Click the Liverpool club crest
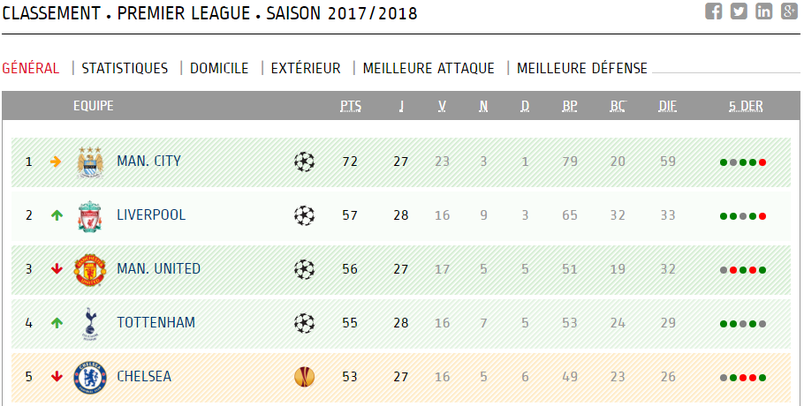Image resolution: width=804 pixels, height=406 pixels. pyautogui.click(x=90, y=215)
